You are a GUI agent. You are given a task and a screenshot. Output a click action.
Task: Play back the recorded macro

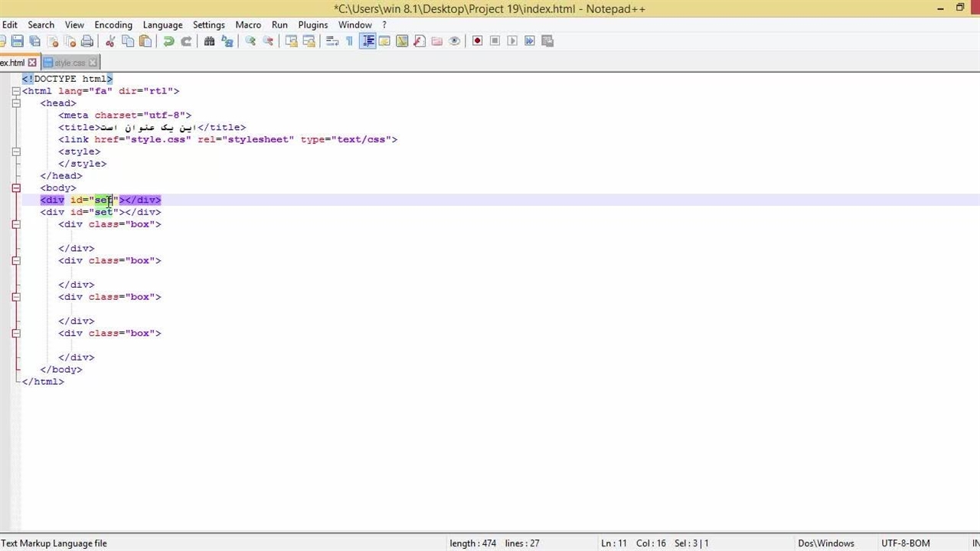(x=512, y=41)
